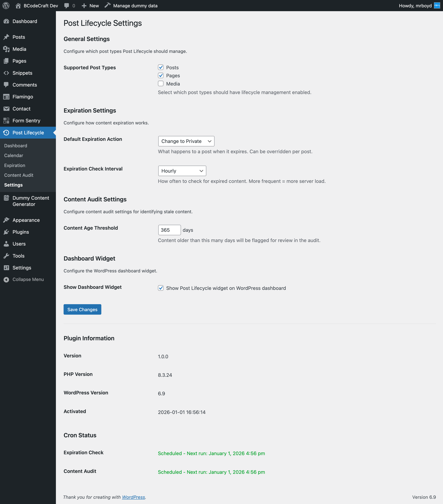The image size is (443, 504).
Task: Open the Dummy Content Generator panel
Action: coord(31,201)
